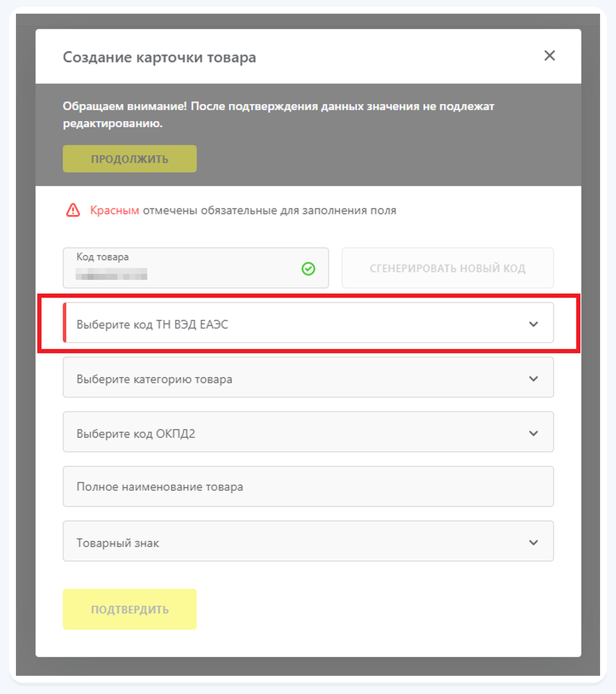
Task: Click СГЕНЕРИРОВАТЬ НОВЫЙ КОД button
Action: coord(448,268)
